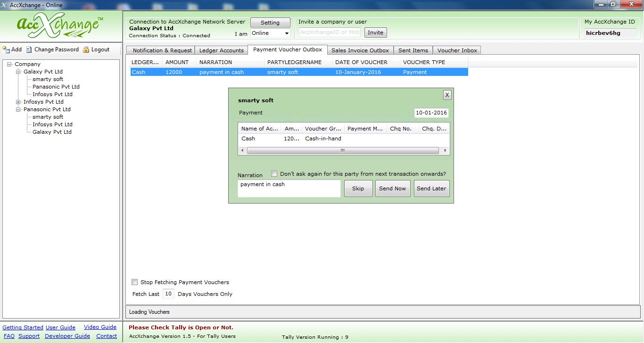Close the smarty soft voucher dialog
Screen dimensions: 644x343
(447, 95)
